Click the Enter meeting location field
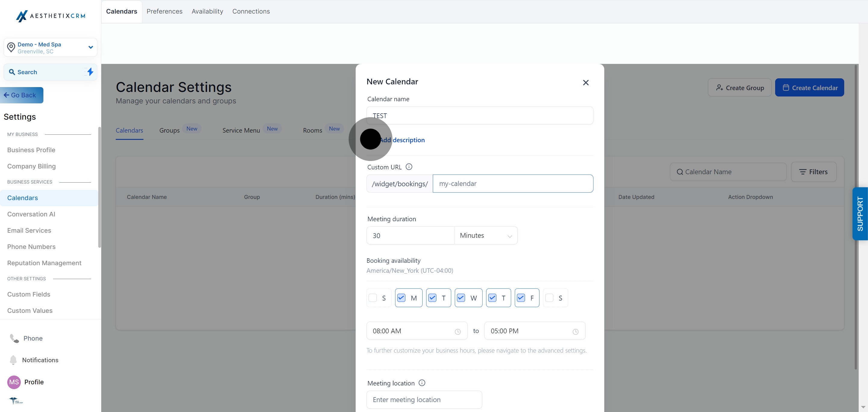The height and width of the screenshot is (412, 868). [x=424, y=400]
